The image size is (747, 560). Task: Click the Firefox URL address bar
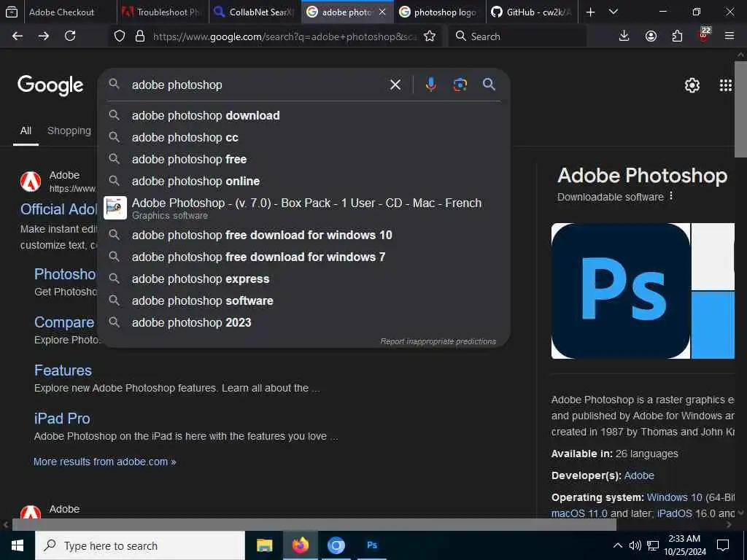click(x=285, y=36)
